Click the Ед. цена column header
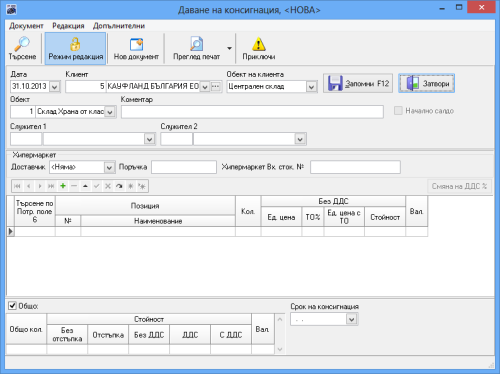The width and height of the screenshot is (500, 374). pyautogui.click(x=281, y=217)
